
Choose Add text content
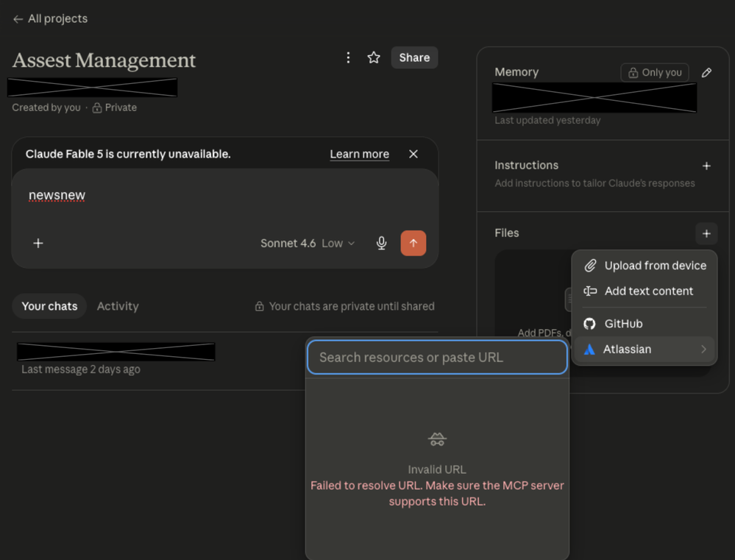tap(645, 291)
